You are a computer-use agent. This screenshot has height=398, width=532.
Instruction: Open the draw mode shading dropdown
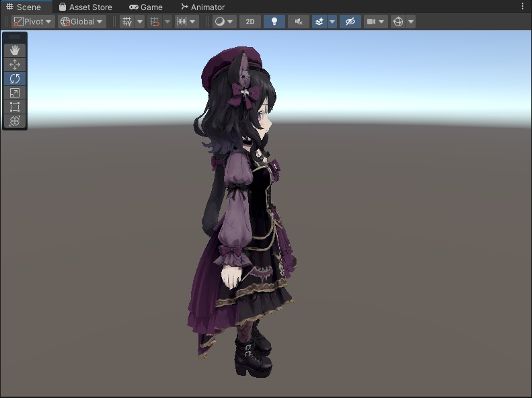tap(224, 22)
